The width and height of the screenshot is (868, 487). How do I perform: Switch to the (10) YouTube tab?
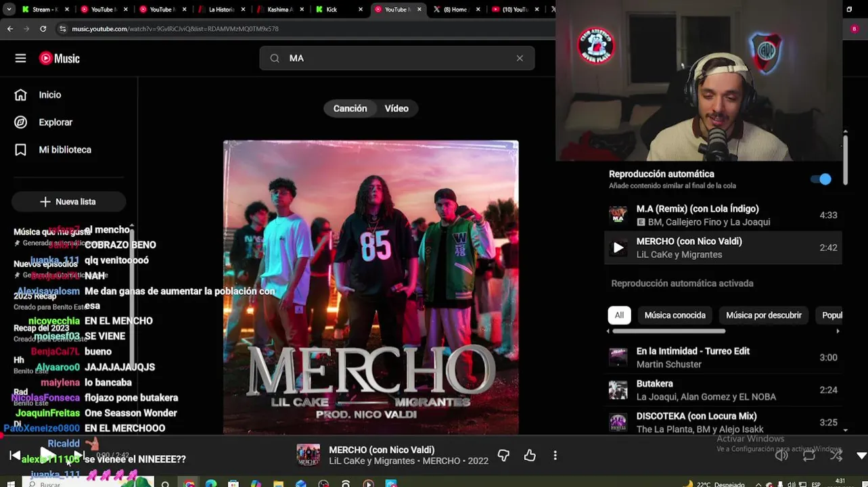[514, 9]
